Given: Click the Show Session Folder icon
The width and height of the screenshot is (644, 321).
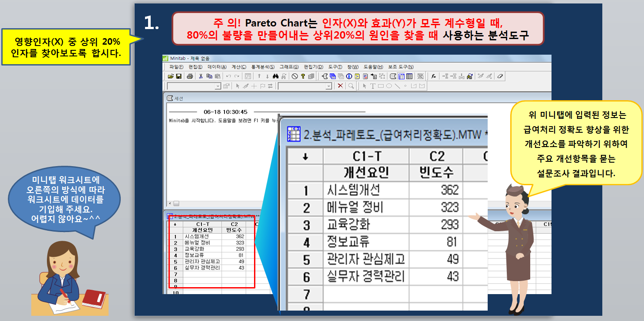Looking at the screenshot, I should [324, 76].
